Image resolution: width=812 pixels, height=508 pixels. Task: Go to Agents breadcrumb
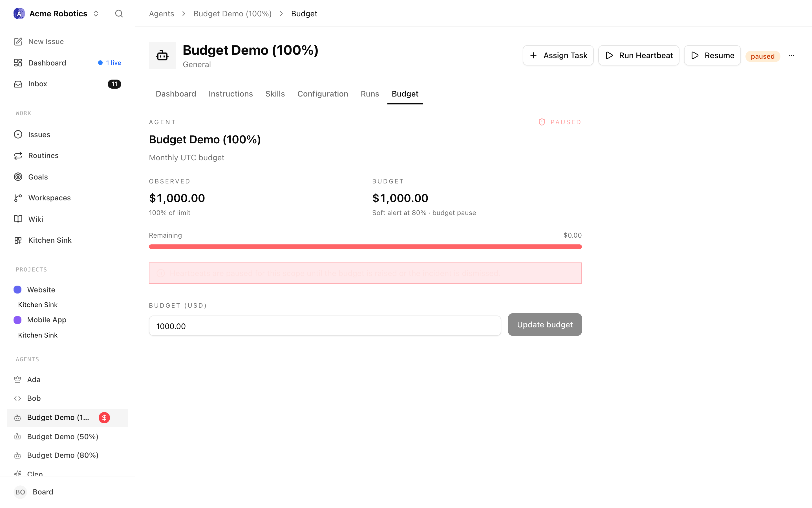click(x=161, y=14)
